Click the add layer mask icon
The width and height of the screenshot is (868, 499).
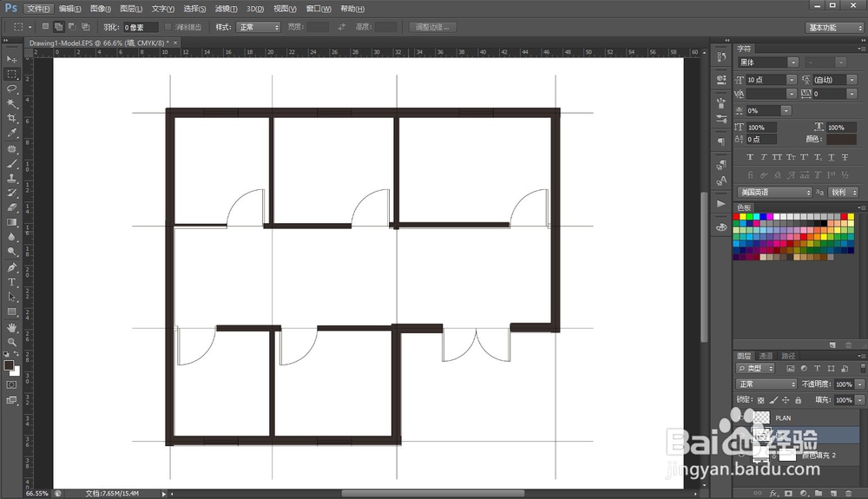click(788, 493)
